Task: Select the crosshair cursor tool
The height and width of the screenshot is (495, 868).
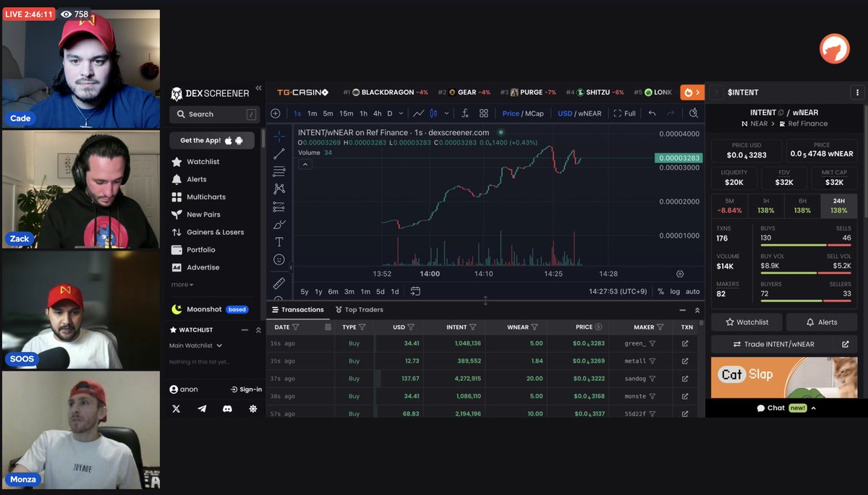Action: pyautogui.click(x=279, y=136)
